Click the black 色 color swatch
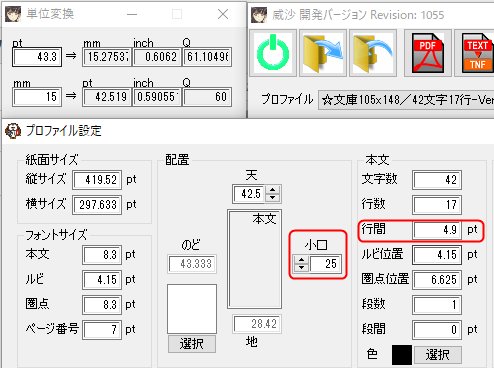494x368 pixels. coord(402,355)
